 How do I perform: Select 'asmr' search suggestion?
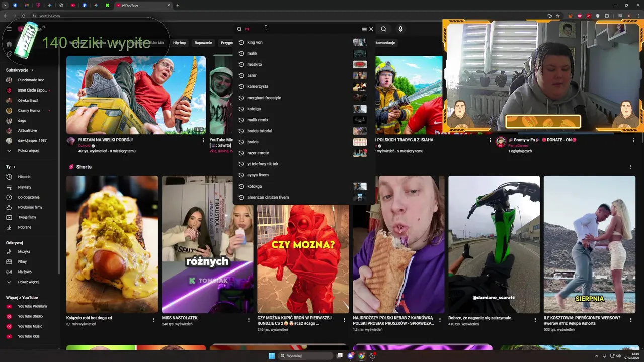coord(304,75)
